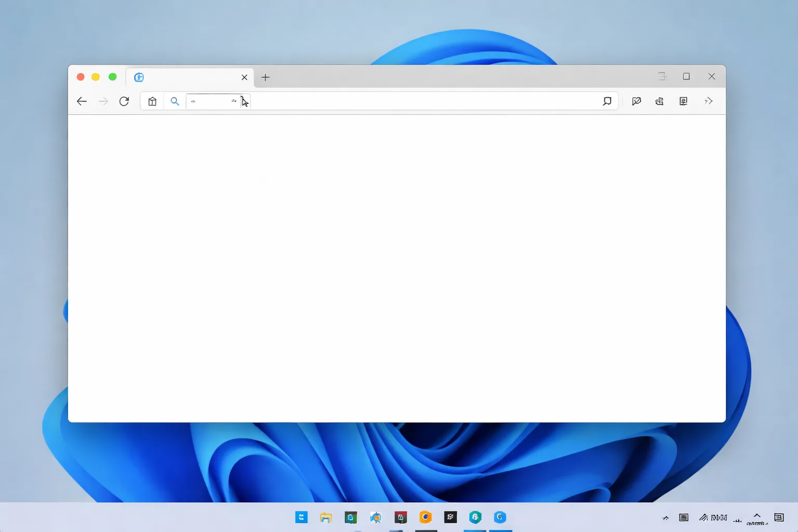Expand the toolbar overflow chevron
798x532 pixels.
709,101
